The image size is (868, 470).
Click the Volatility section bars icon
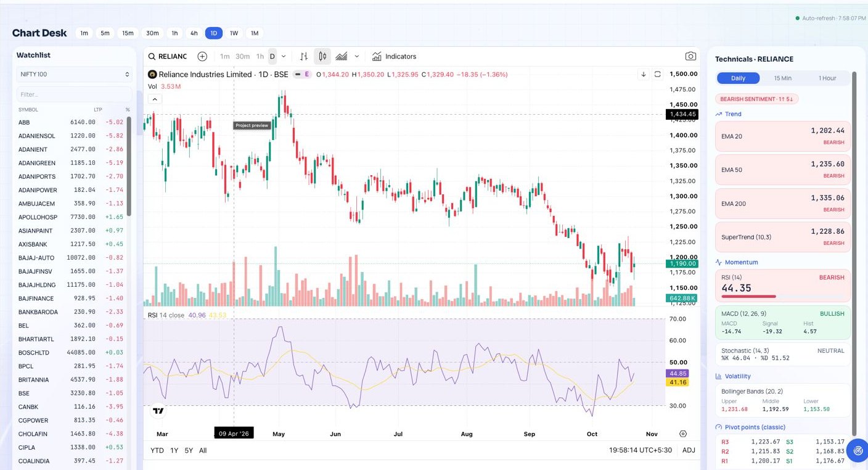(719, 376)
